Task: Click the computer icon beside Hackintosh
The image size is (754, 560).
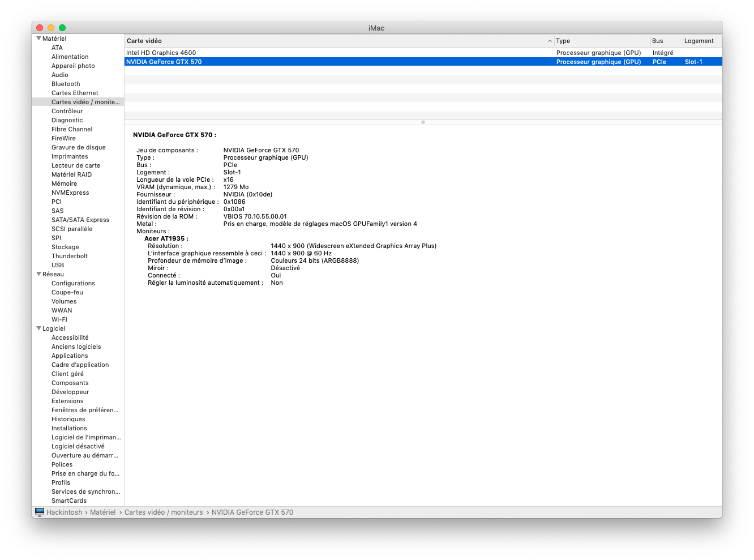Action: coord(40,512)
